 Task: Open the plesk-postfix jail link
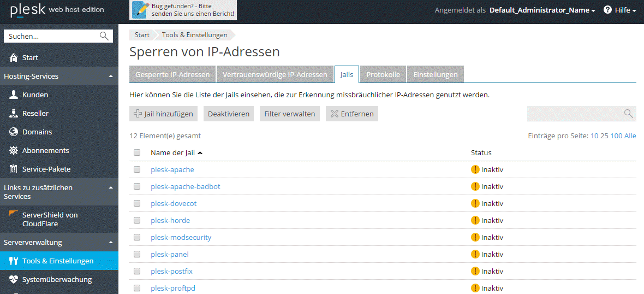pos(172,271)
